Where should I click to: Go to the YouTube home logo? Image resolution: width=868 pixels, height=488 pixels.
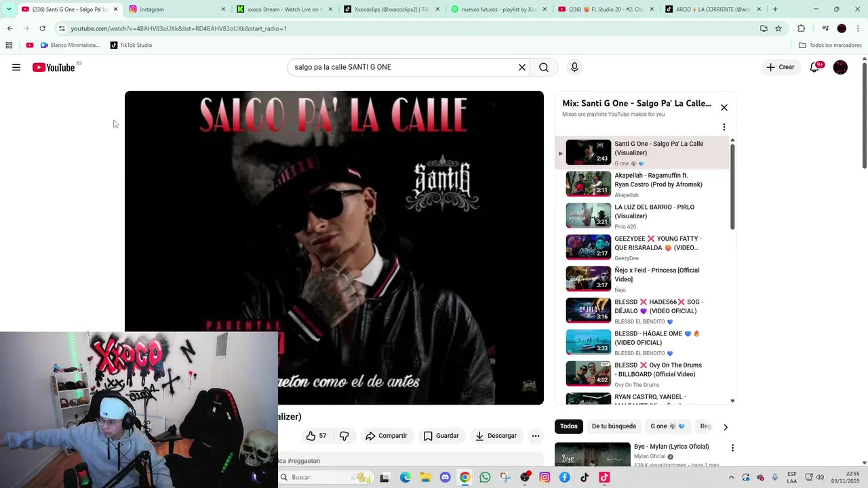[x=54, y=67]
